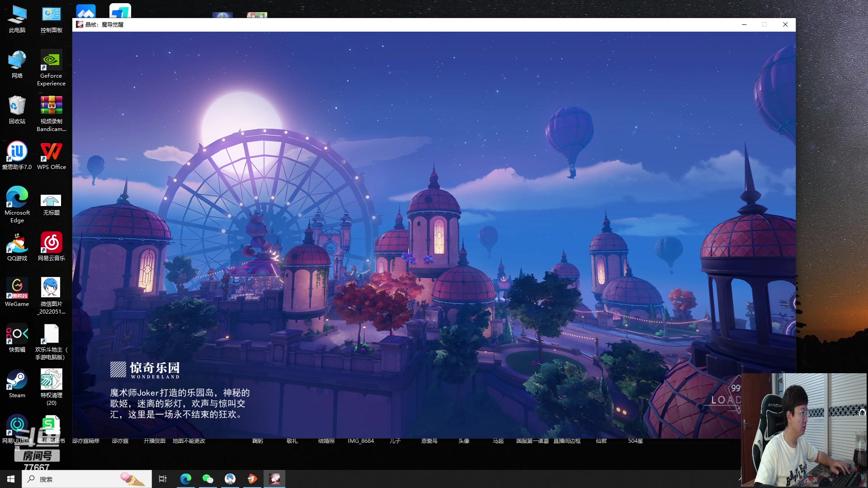Open the blue-haired avatar app on taskbar

(230, 479)
